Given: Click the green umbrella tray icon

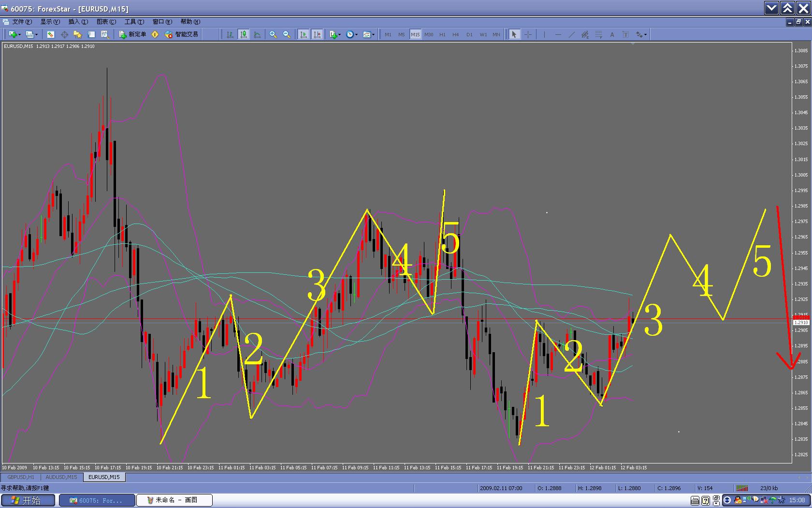Looking at the screenshot, I should click(772, 500).
